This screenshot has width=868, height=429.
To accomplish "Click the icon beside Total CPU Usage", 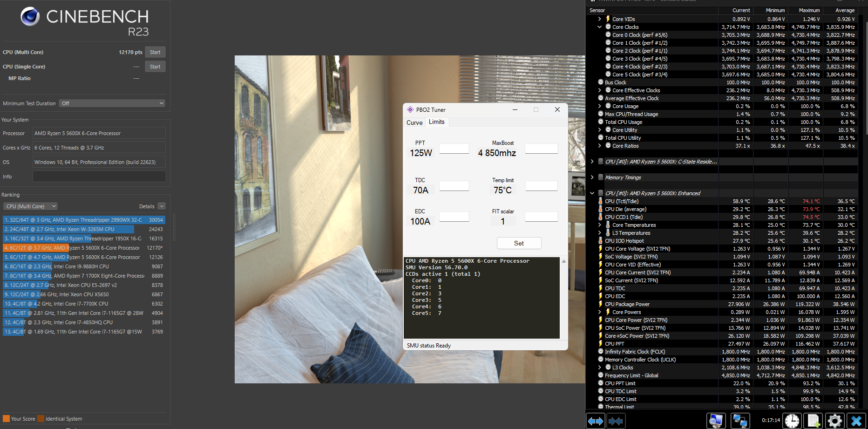I will click(601, 122).
